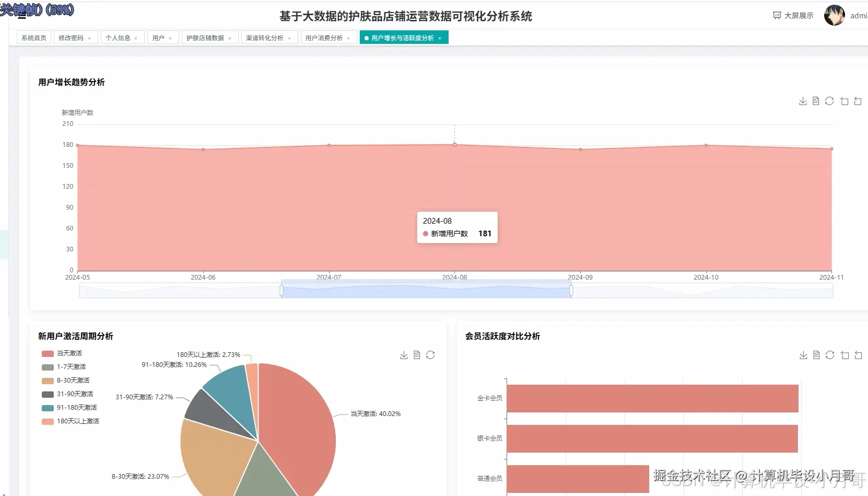
Task: Click the 2024-09 data point on the line chart
Action: (x=580, y=149)
